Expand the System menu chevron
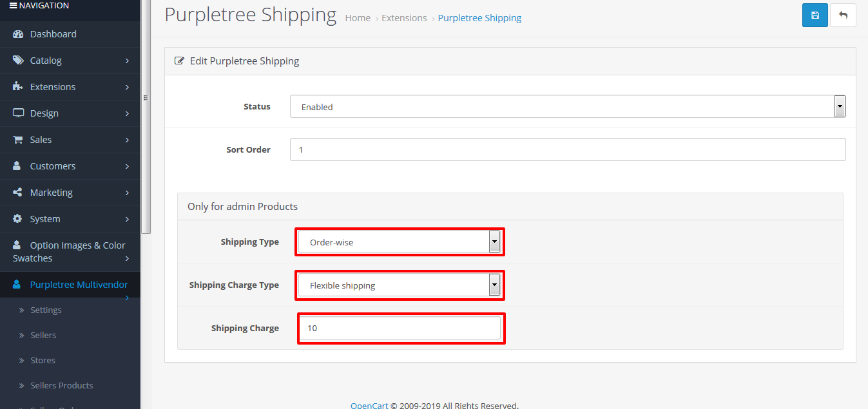This screenshot has height=409, width=868. [x=128, y=219]
